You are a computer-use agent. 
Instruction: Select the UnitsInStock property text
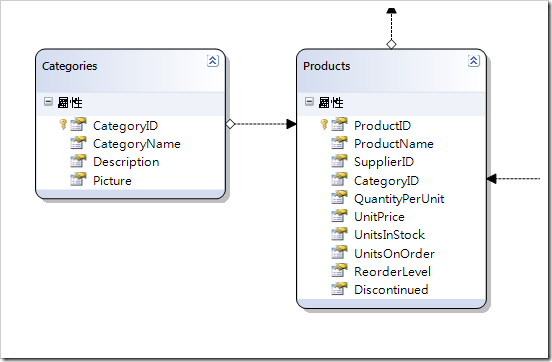click(x=389, y=235)
